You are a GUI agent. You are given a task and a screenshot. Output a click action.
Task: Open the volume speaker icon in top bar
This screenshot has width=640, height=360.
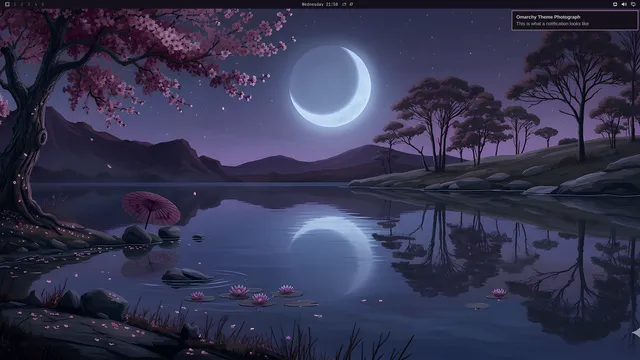[624, 4]
